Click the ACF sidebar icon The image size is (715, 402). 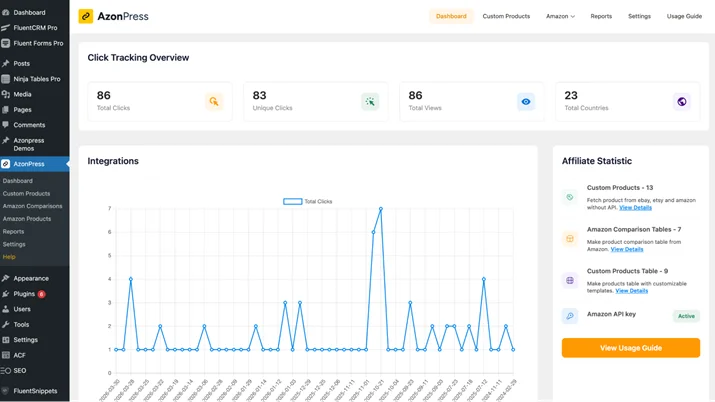(5, 355)
